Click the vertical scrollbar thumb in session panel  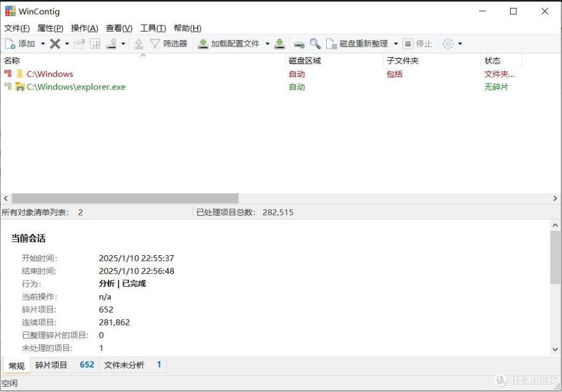click(x=555, y=257)
